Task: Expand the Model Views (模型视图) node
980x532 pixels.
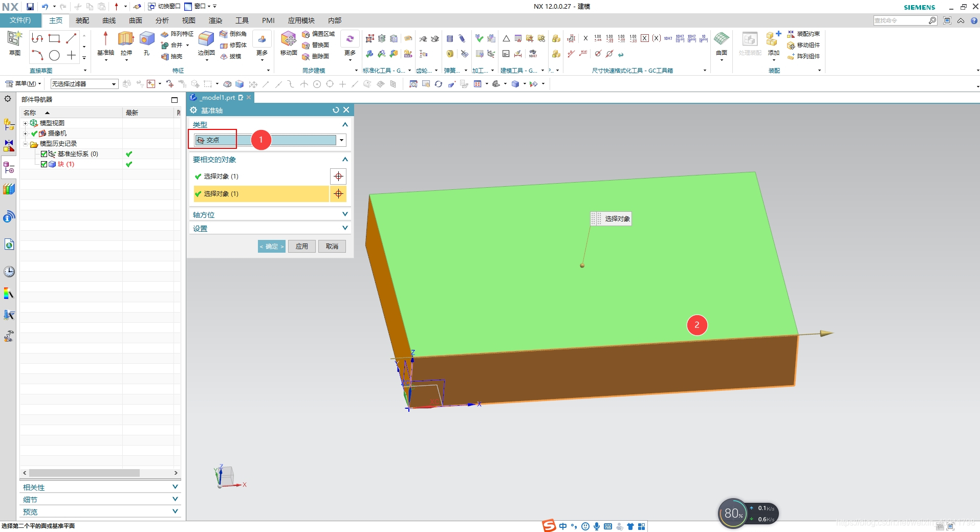Action: coord(25,123)
